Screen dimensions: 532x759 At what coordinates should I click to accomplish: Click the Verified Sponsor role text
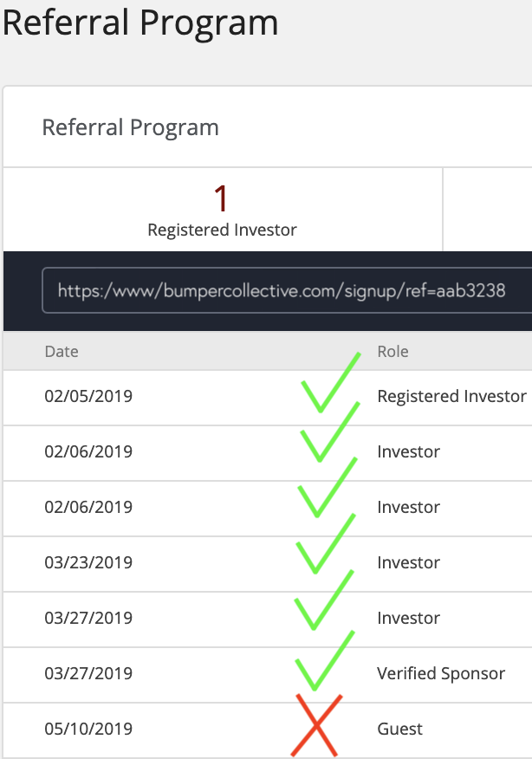click(441, 673)
